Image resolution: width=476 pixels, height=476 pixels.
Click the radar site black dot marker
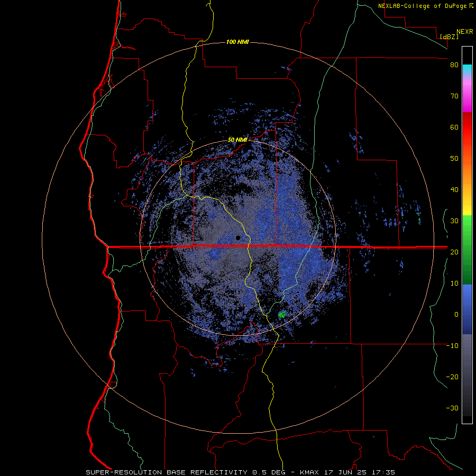pos(238,237)
